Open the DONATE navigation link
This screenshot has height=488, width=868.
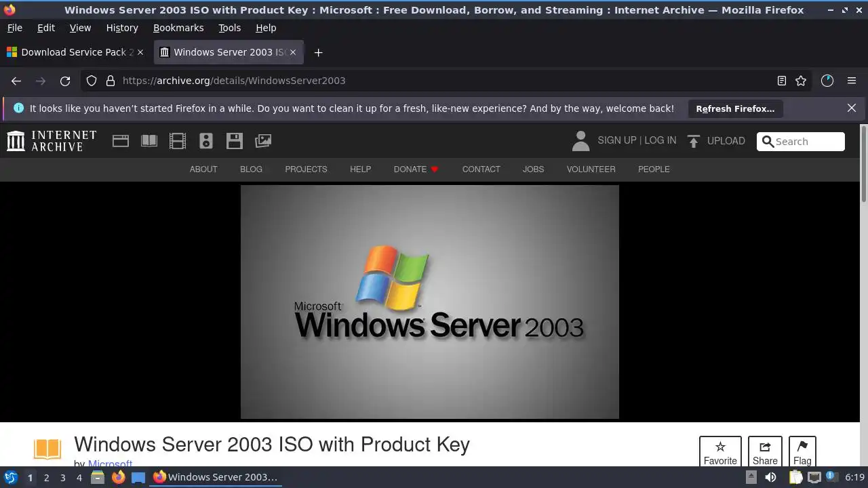tap(416, 169)
